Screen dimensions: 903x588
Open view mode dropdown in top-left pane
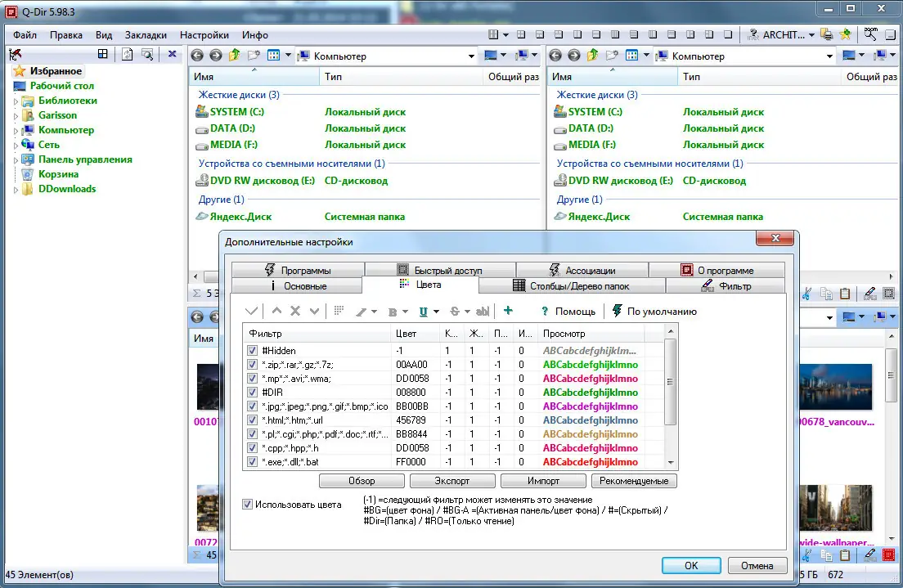click(x=288, y=56)
